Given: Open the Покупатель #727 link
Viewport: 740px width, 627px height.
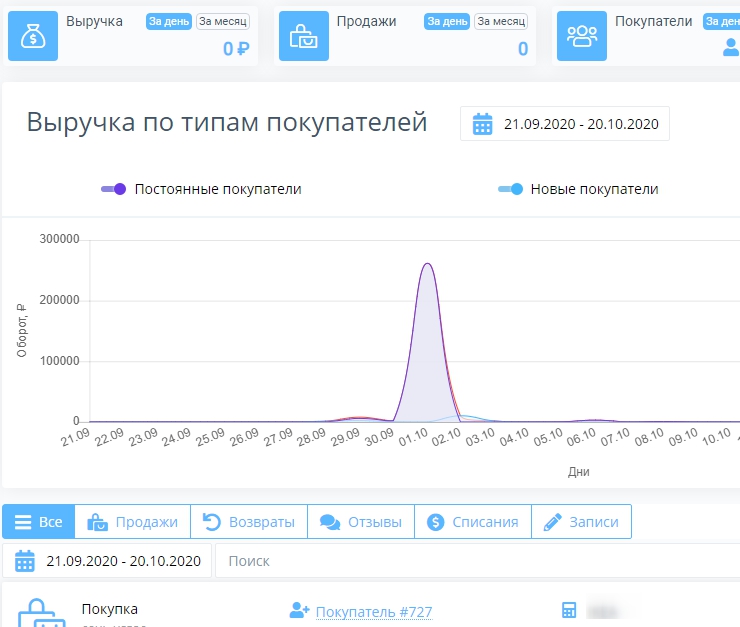Looking at the screenshot, I should click(374, 612).
